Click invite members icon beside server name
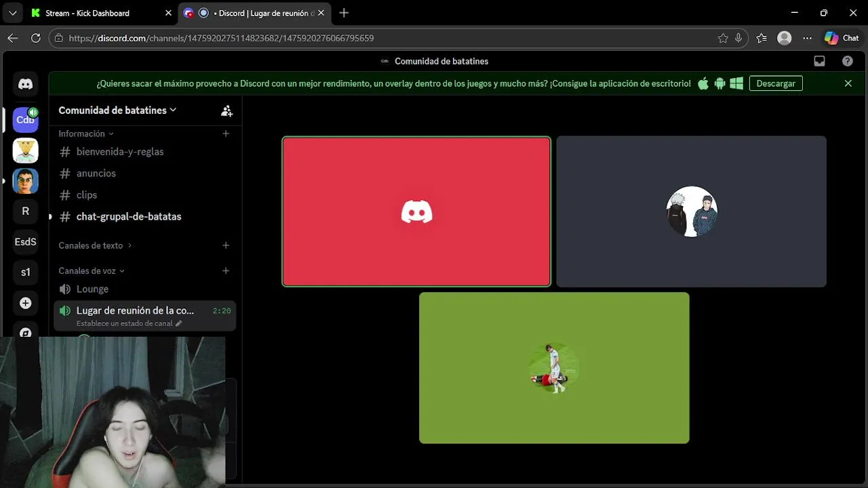Viewport: 868px width, 488px height. point(226,110)
